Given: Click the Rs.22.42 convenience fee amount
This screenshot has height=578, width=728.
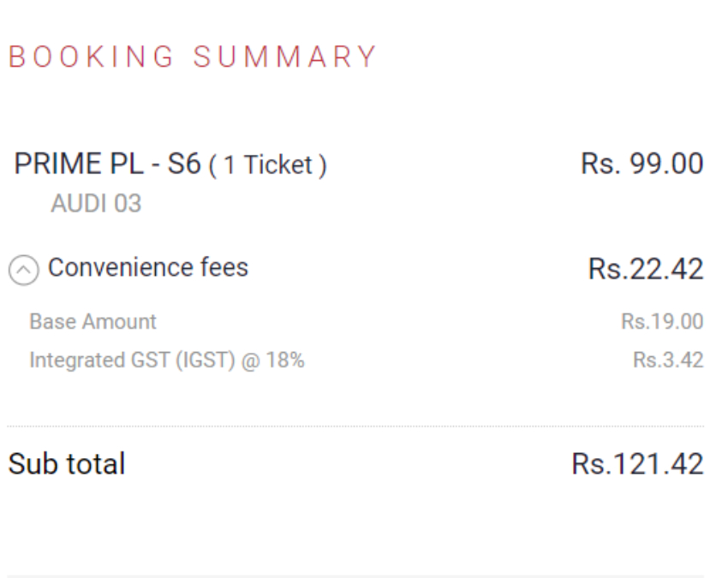Looking at the screenshot, I should [x=646, y=270].
